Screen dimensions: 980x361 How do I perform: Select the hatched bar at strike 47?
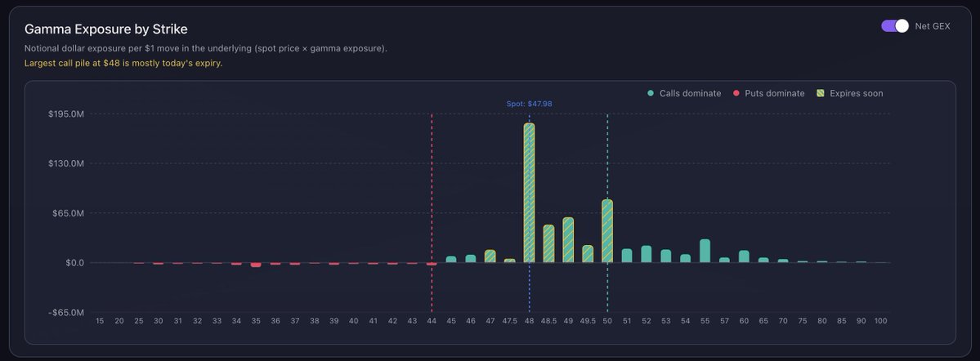(x=490, y=256)
